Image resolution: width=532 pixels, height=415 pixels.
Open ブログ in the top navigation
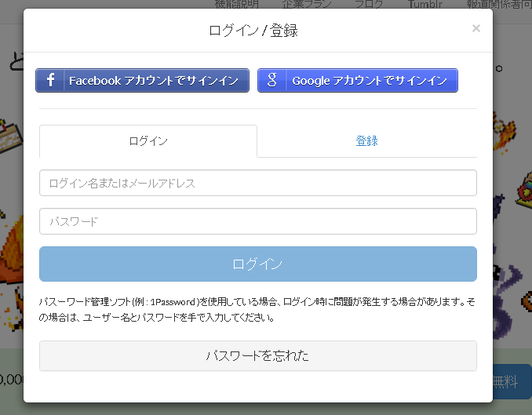[x=369, y=4]
